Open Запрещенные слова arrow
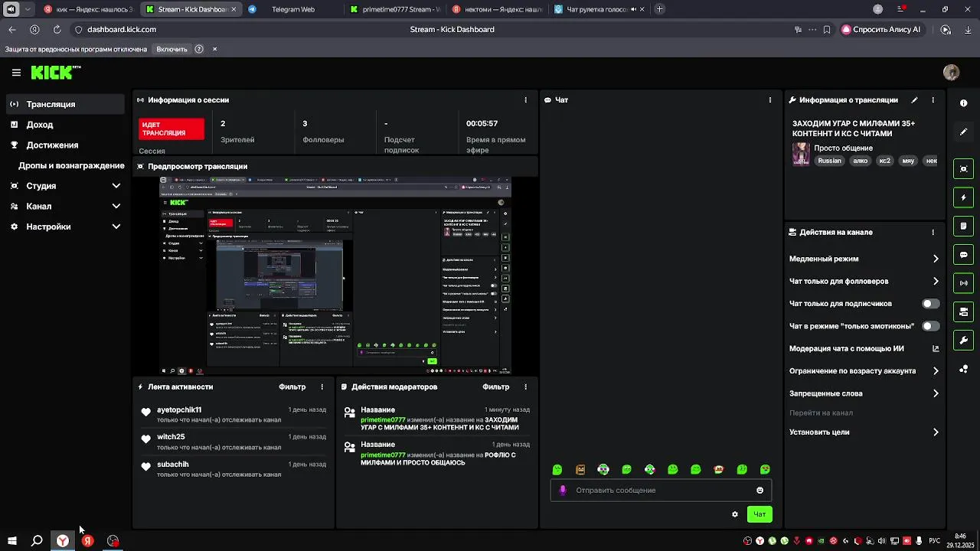This screenshot has width=980, height=551. click(x=936, y=394)
